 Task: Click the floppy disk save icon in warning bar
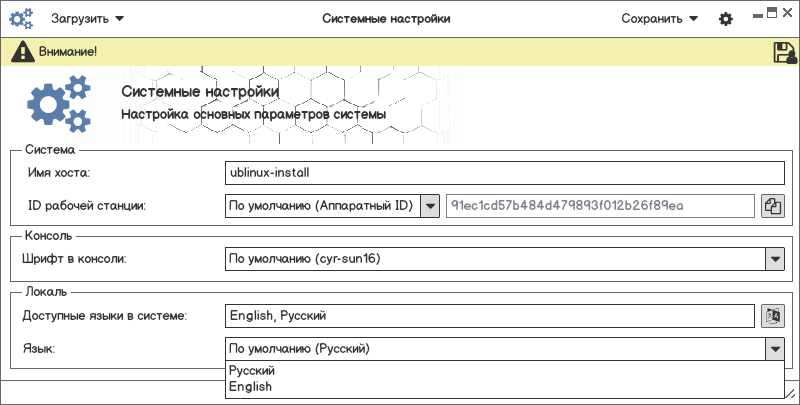[x=785, y=53]
